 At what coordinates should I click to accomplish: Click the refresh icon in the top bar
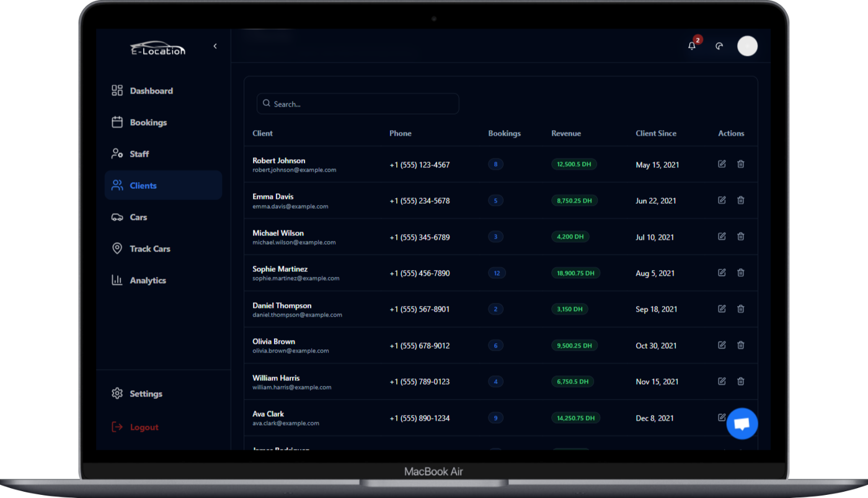coord(719,45)
